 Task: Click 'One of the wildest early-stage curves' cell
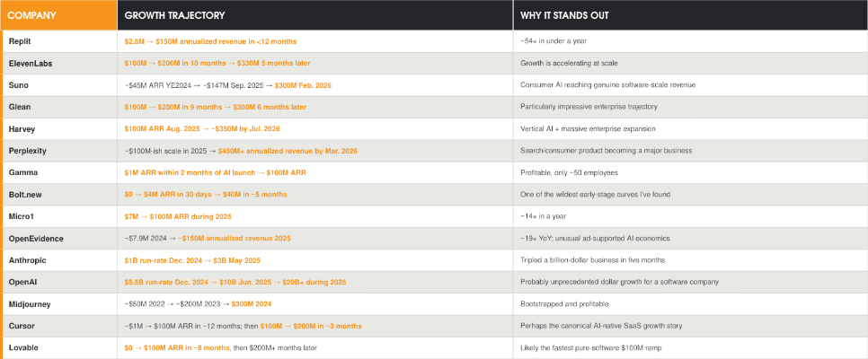690,195
